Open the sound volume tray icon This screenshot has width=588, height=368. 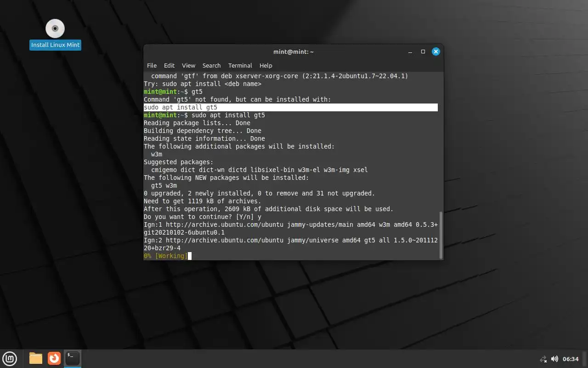click(554, 359)
